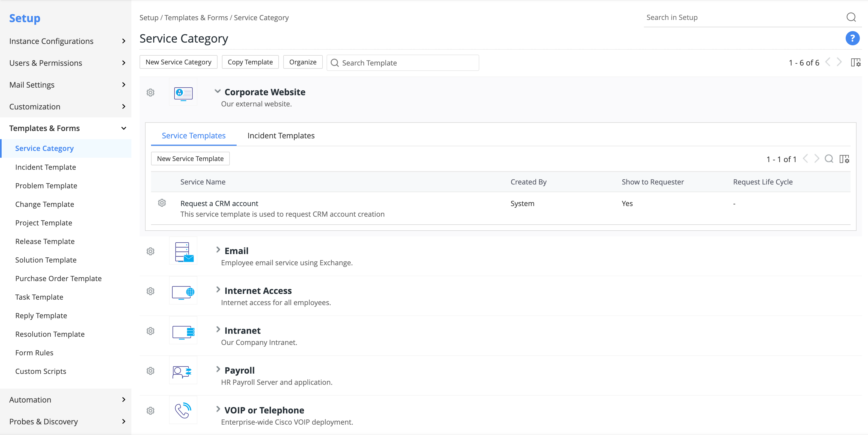Image resolution: width=868 pixels, height=435 pixels.
Task: Click gear icon beside Email category
Action: click(151, 251)
